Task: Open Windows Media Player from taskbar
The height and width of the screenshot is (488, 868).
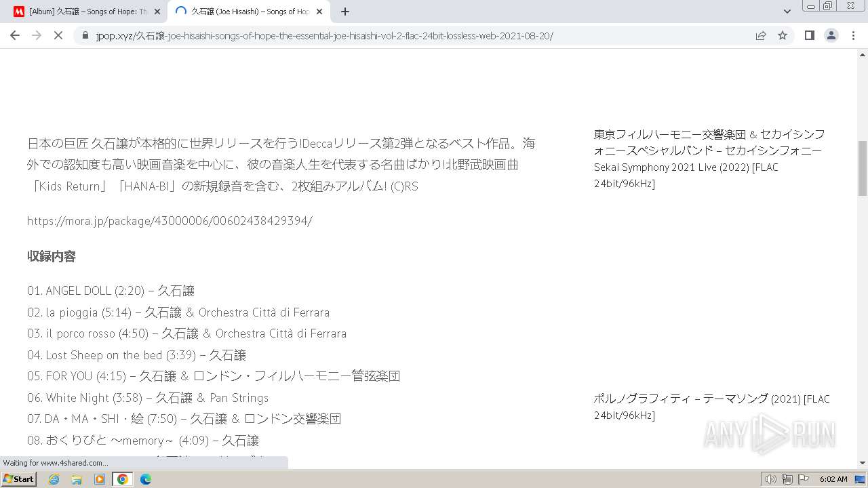Action: coord(100,479)
